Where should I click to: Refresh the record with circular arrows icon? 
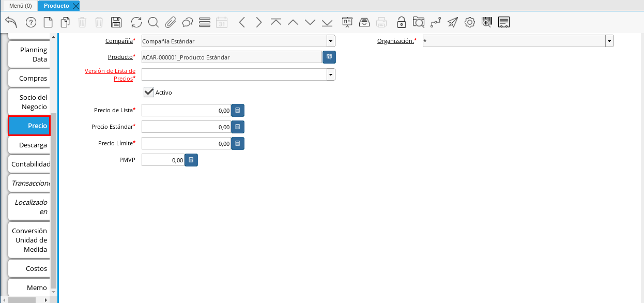pos(136,22)
